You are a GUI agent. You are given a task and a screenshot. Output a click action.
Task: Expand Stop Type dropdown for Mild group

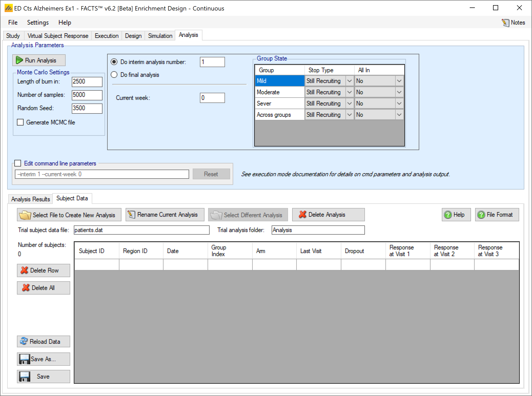(x=349, y=81)
